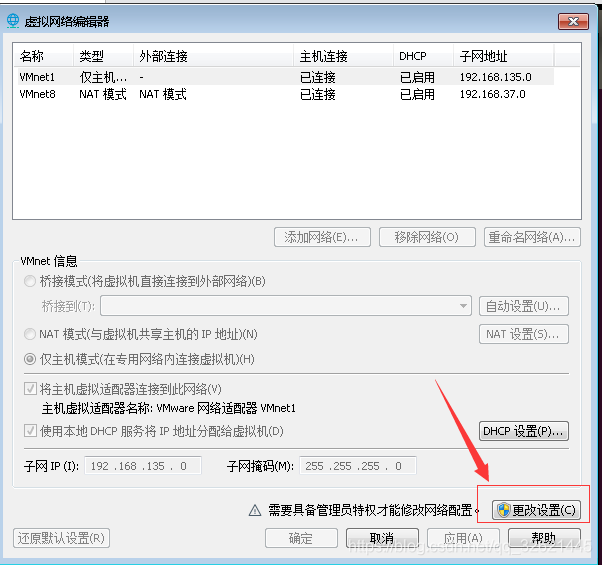The height and width of the screenshot is (565, 602).
Task: Click 已连接 host connection cell of VMnet8
Action: coord(318,94)
